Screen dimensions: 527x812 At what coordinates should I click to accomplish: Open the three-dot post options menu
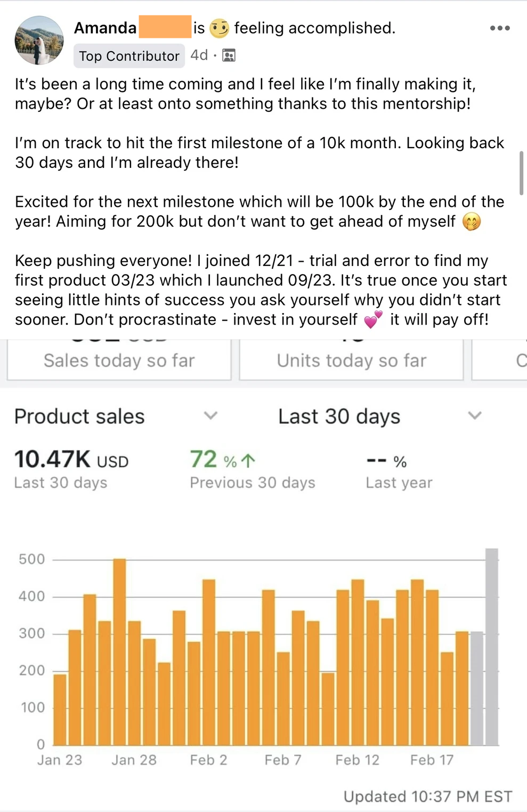tap(499, 28)
